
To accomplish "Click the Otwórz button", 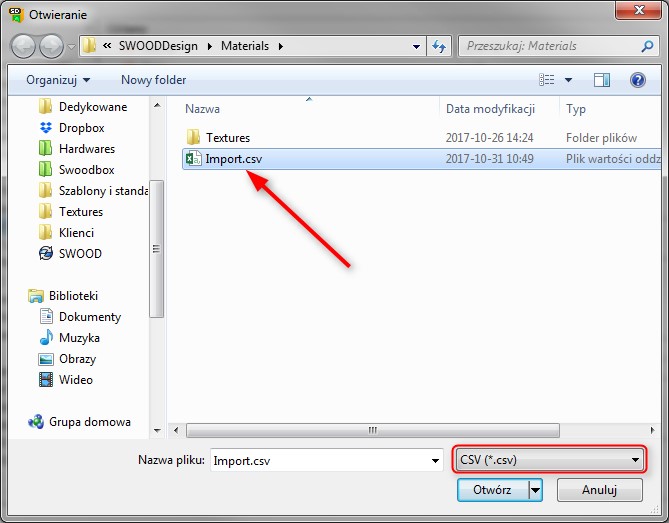I will [492, 490].
